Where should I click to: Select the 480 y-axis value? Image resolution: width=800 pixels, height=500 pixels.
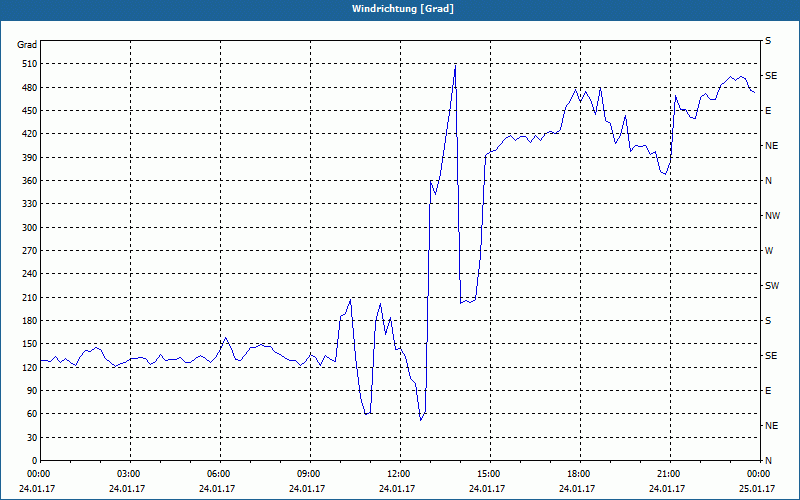pos(30,87)
